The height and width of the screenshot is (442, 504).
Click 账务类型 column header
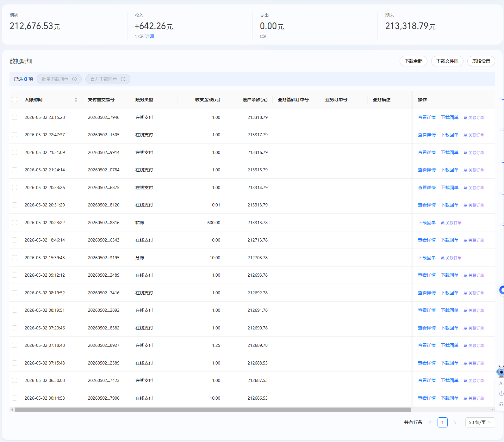click(144, 100)
